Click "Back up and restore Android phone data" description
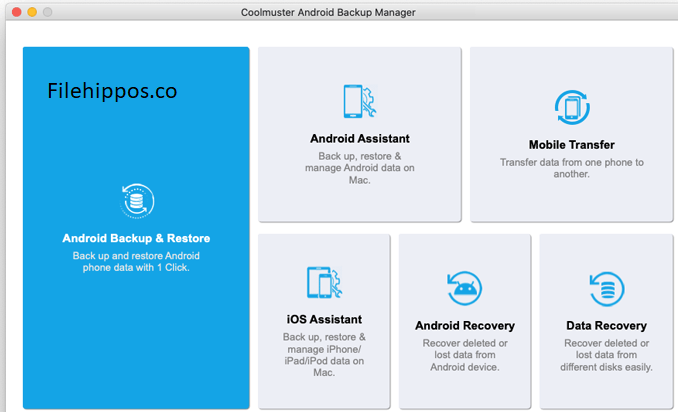678x412 pixels. (136, 261)
